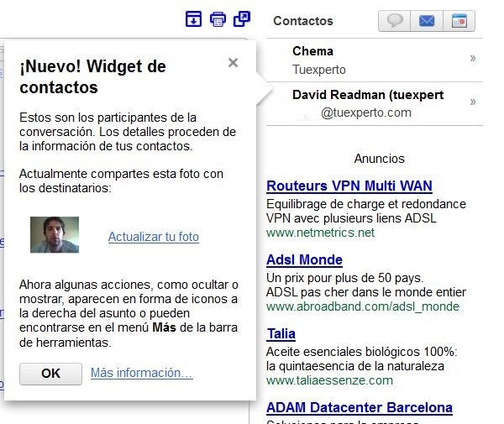Viewport: 504px width, 424px height.
Task: Send email with envelope icon
Action: click(427, 21)
